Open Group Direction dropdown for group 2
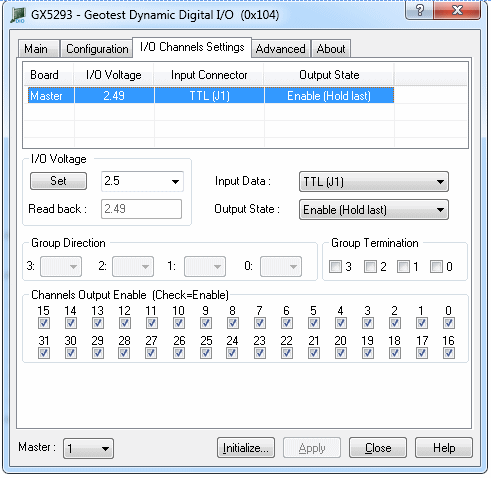 [133, 266]
